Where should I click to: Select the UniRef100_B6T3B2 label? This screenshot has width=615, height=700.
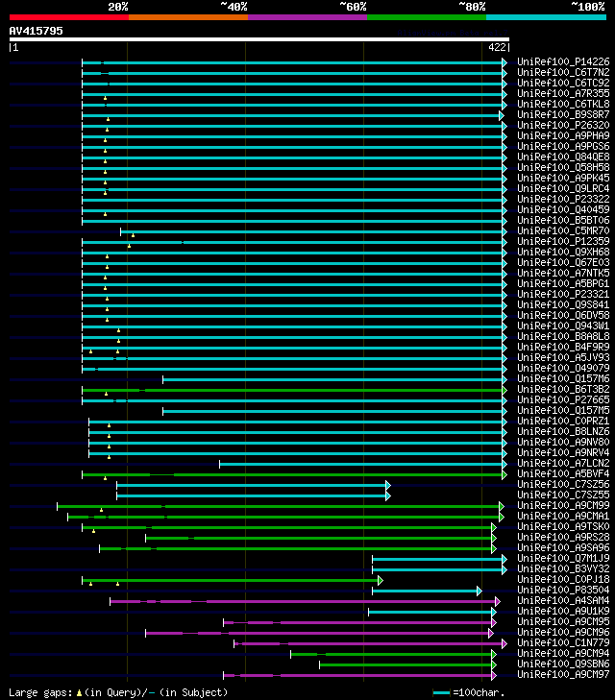[x=563, y=389]
